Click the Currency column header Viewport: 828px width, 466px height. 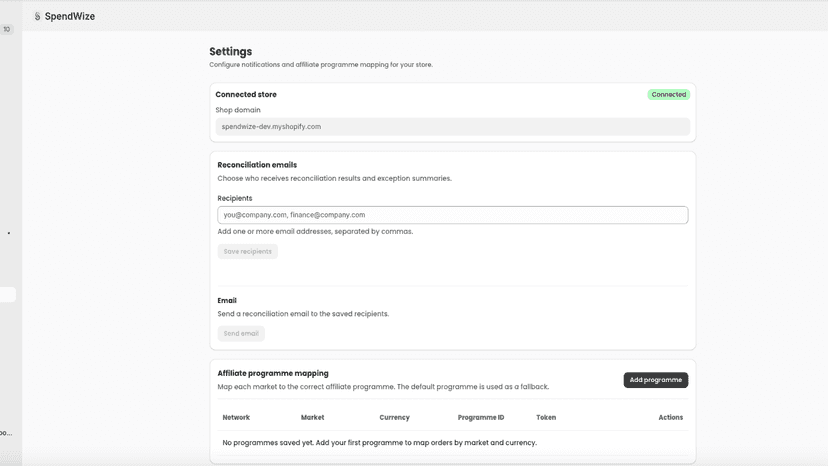[x=394, y=417]
